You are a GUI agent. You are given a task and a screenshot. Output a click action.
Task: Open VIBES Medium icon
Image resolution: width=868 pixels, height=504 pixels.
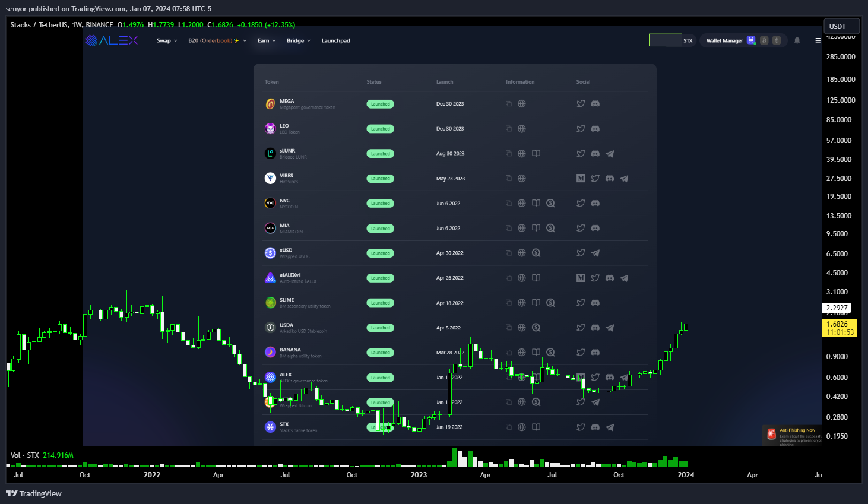tap(581, 178)
